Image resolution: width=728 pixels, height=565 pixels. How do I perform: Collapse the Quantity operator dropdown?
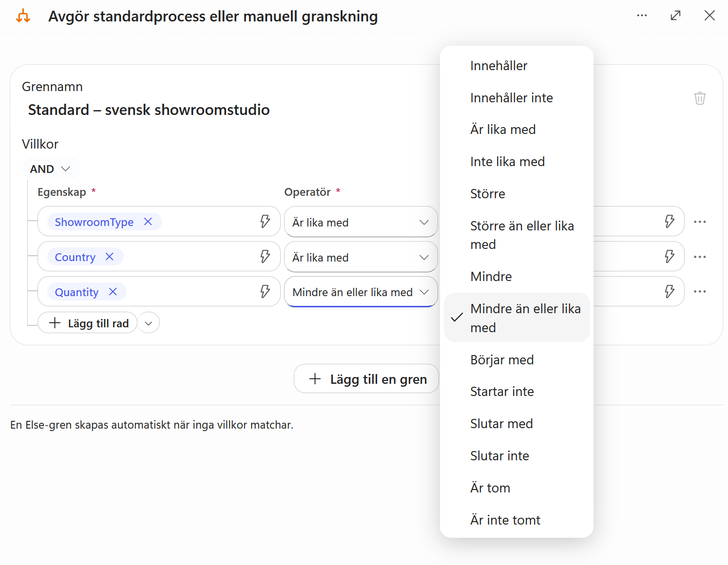(x=361, y=292)
